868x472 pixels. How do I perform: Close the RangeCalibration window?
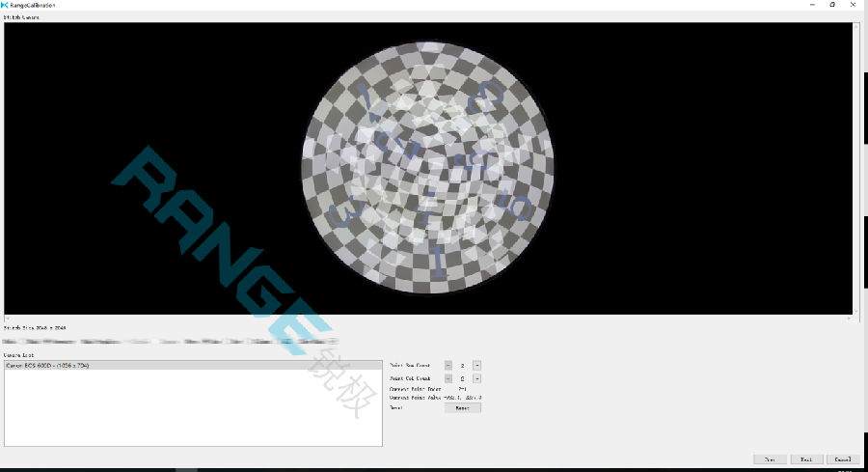click(854, 5)
